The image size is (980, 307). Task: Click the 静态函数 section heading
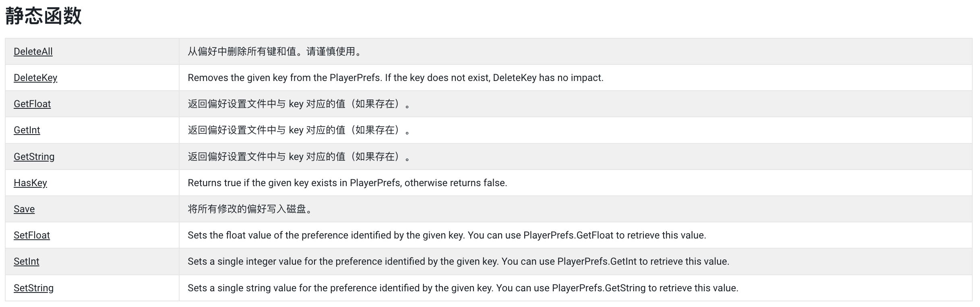click(x=43, y=16)
